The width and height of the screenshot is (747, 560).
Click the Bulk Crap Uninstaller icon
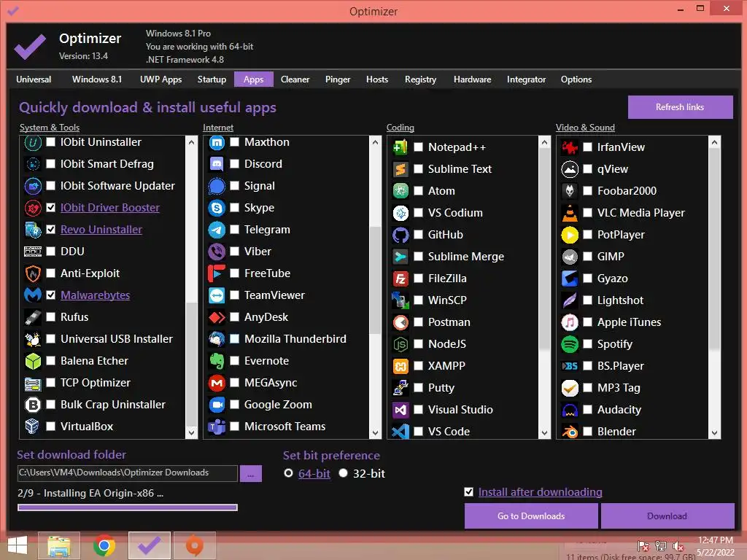(33, 405)
